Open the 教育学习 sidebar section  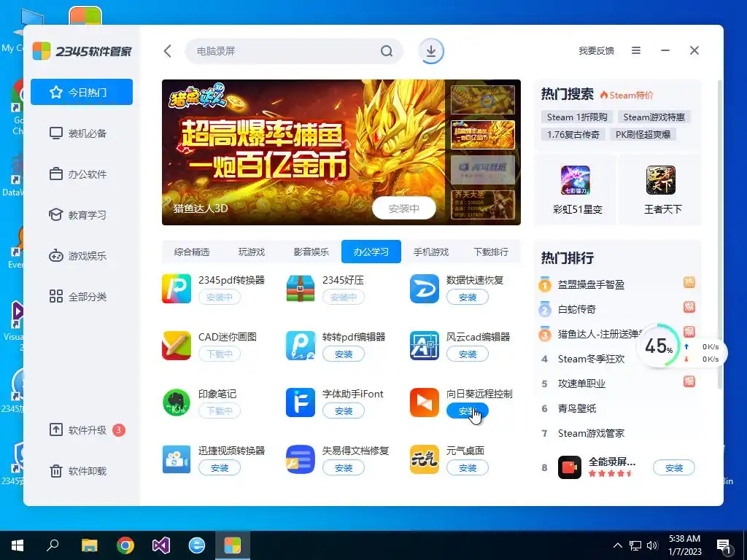tap(82, 215)
